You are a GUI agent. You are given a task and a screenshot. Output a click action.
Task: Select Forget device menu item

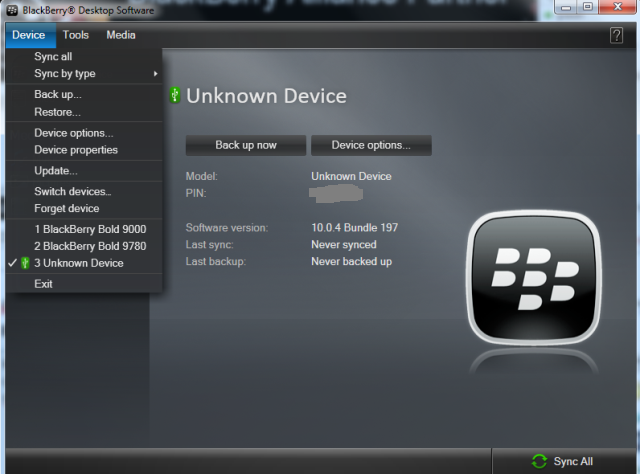[x=67, y=208]
